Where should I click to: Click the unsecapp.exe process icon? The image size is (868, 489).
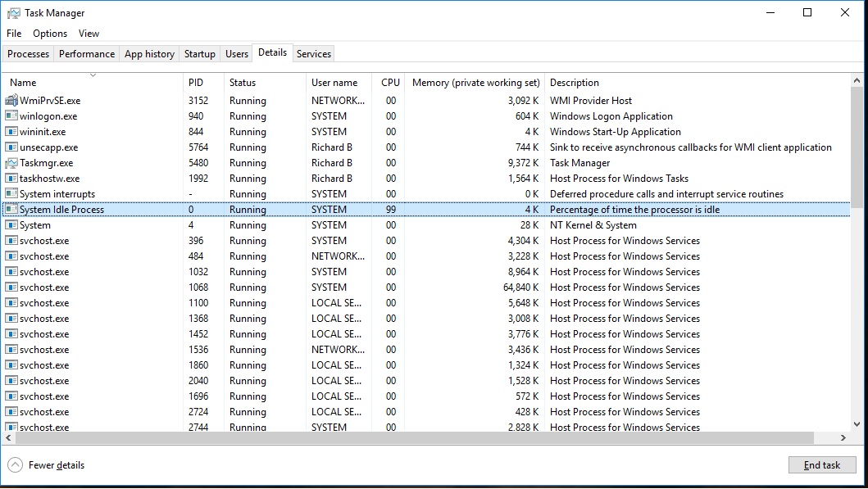coord(11,147)
